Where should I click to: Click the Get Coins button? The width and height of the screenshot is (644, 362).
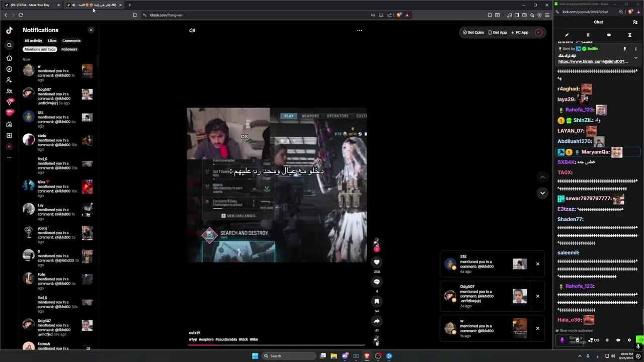473,32
